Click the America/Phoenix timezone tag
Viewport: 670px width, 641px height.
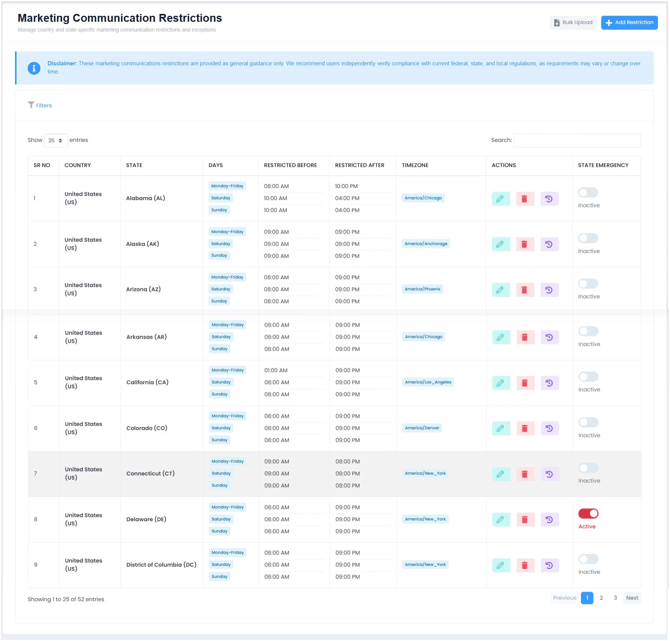[423, 289]
